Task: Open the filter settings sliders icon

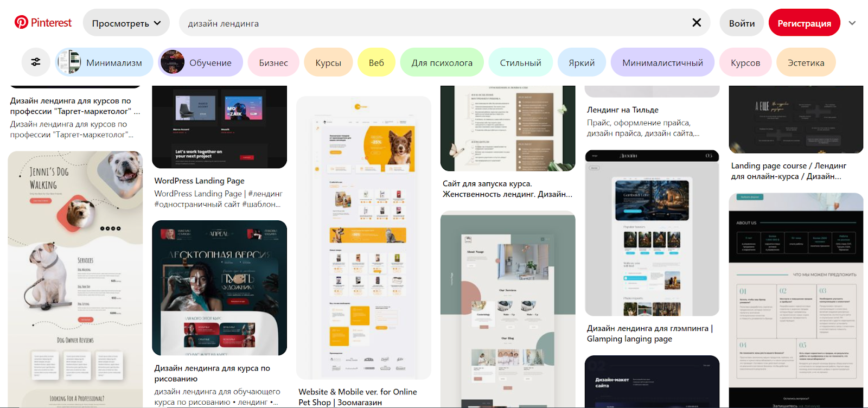Action: point(36,62)
